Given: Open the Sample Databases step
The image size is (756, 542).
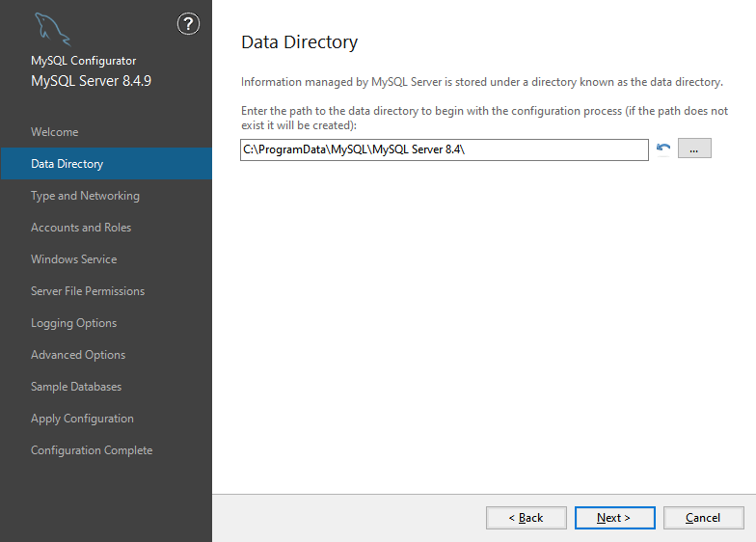Looking at the screenshot, I should [76, 387].
